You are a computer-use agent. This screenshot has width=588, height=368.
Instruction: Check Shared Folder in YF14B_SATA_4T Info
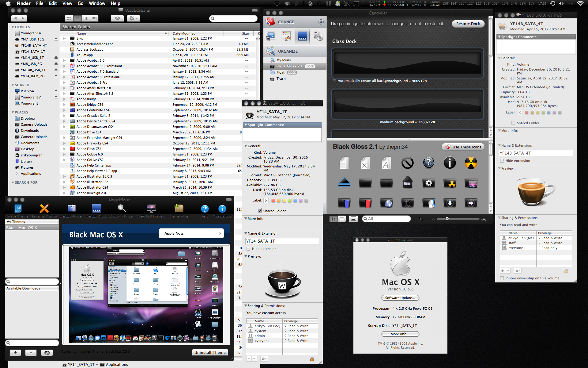[513, 123]
